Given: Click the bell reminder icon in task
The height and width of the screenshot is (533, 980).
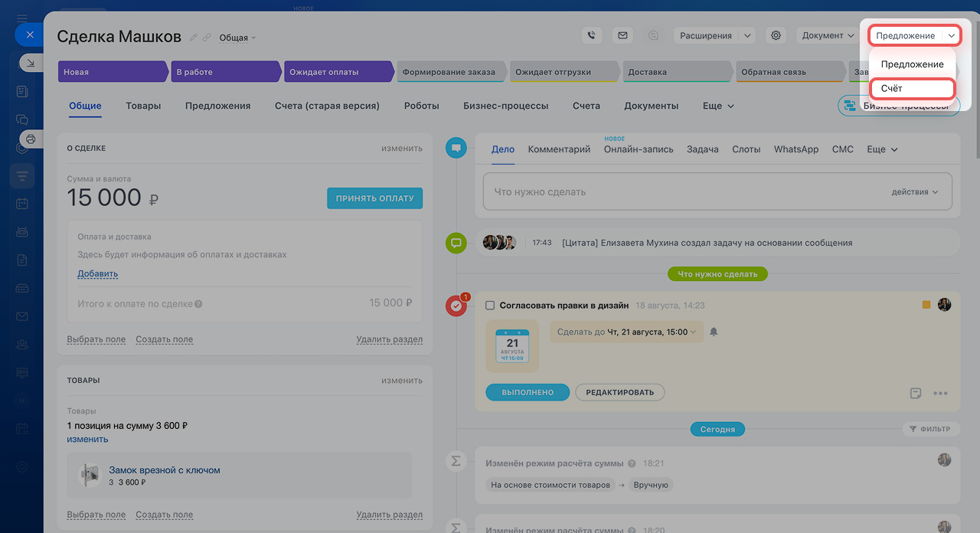Looking at the screenshot, I should tap(714, 332).
